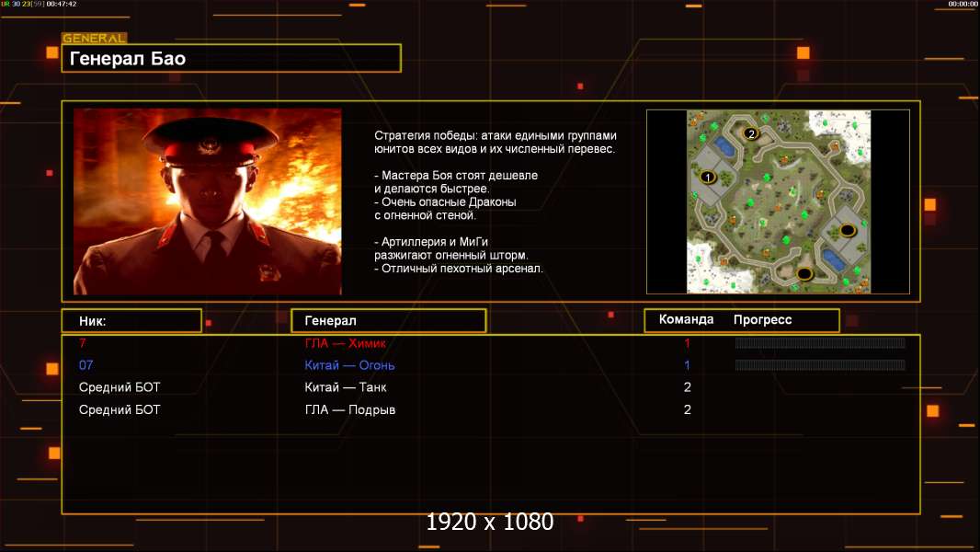This screenshot has width=980, height=552.
Task: Click 'ГЛА — Химик' general entry
Action: (x=346, y=343)
